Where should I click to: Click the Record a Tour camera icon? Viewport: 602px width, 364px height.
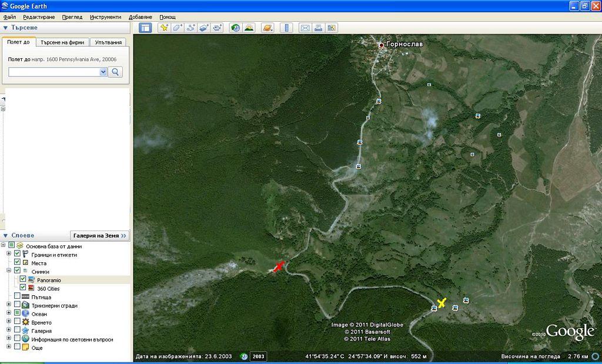[x=217, y=28]
